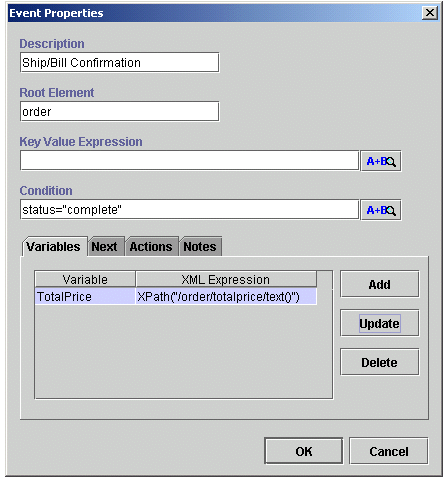Open the Actions tab
This screenshot has width=446, height=479.
pos(151,247)
